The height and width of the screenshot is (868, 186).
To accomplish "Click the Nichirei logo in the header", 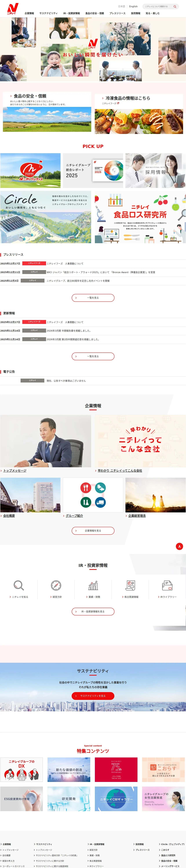I will [x=13, y=9].
